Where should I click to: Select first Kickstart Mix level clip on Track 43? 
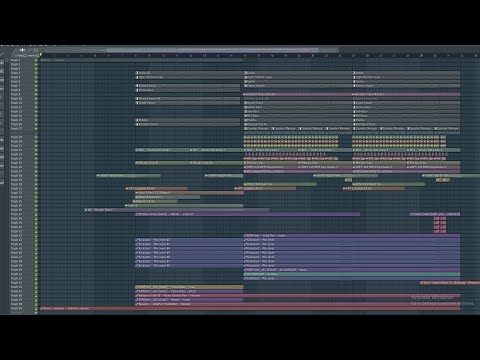189,240
